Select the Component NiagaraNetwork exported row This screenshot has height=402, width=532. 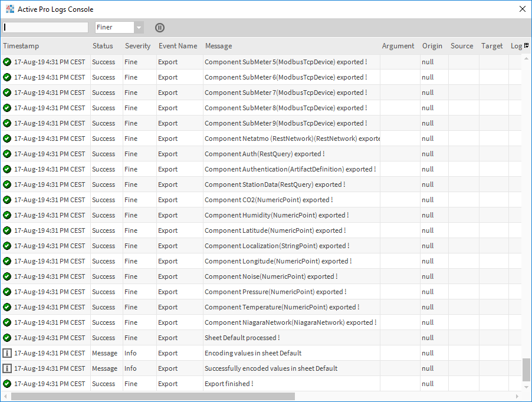pyautogui.click(x=290, y=322)
